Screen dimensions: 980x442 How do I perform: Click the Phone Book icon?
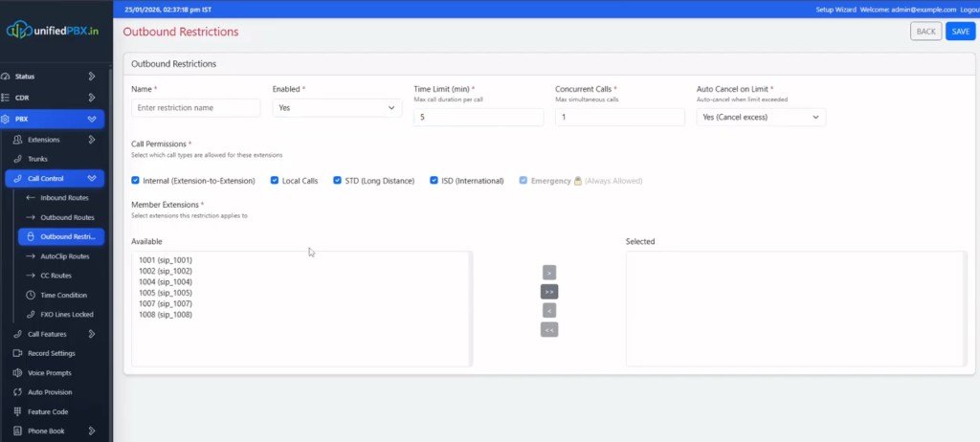tap(17, 431)
